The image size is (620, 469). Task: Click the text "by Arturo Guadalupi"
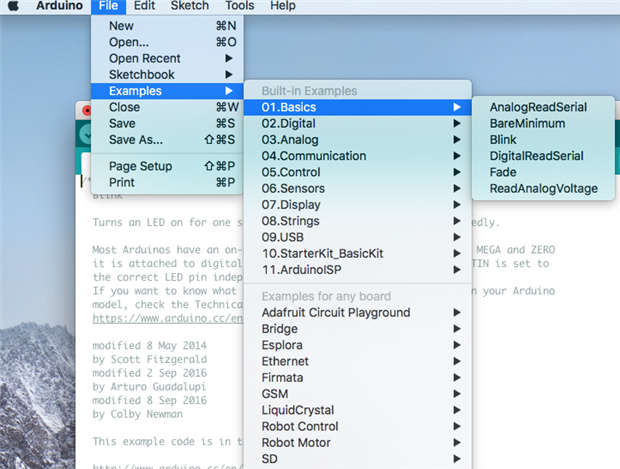[149, 387]
